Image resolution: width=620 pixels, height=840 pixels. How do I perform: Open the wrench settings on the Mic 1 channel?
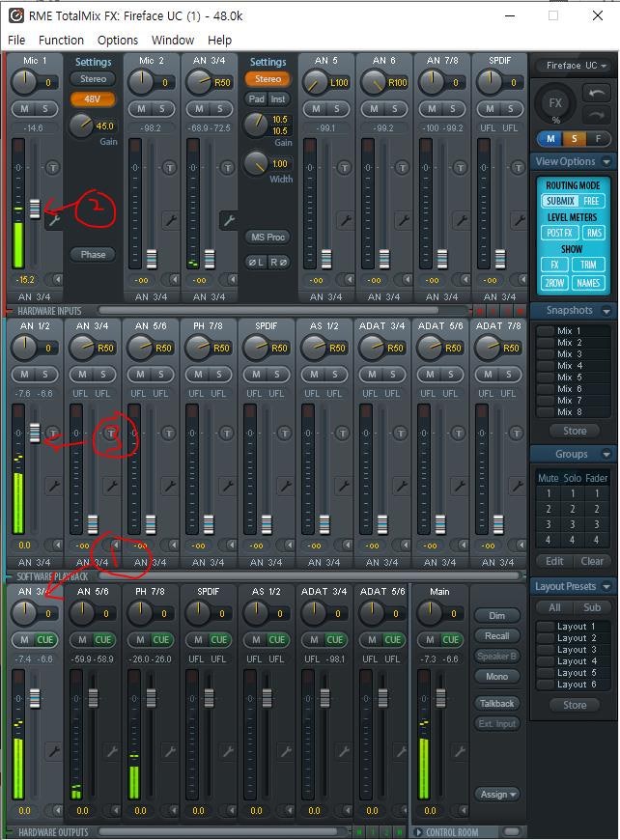click(53, 220)
